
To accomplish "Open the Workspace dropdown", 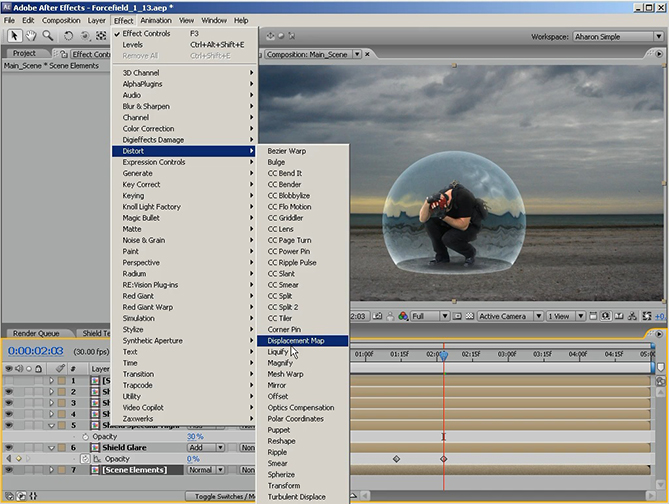I will tap(617, 37).
